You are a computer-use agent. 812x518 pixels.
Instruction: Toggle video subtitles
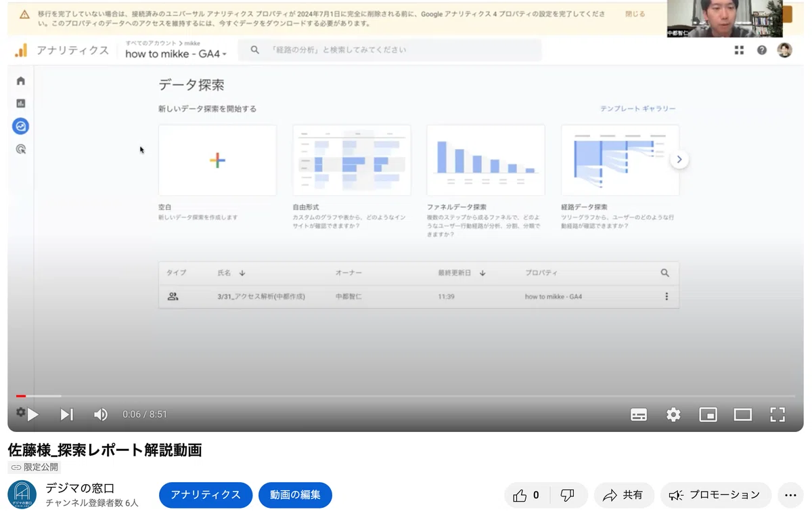click(639, 414)
